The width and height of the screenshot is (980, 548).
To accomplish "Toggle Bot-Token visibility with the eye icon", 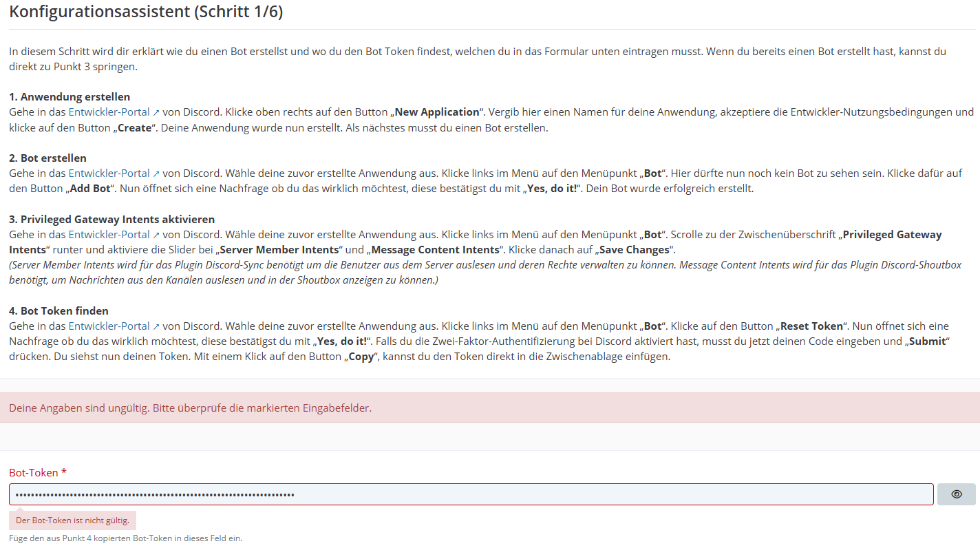I will 956,494.
